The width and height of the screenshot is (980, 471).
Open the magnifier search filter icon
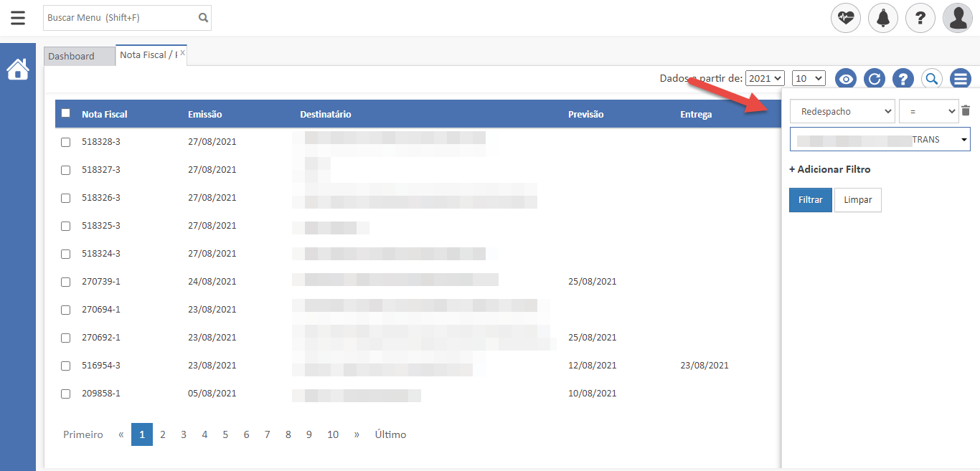click(x=931, y=79)
